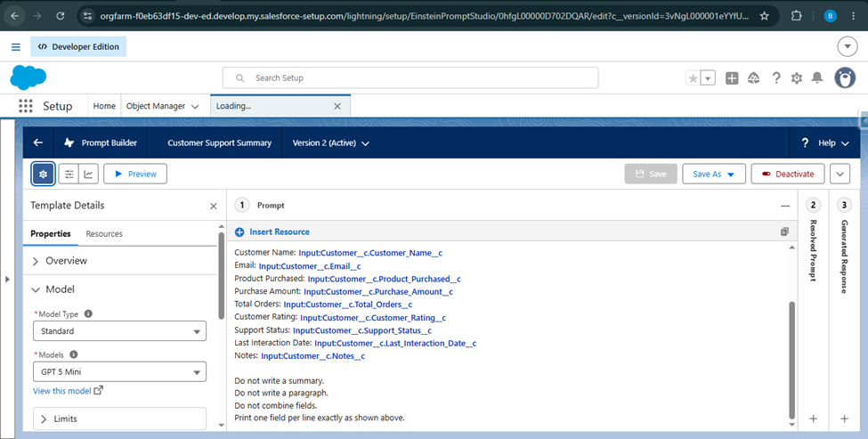The image size is (868, 439).
Task: Open the Object Manager dropdown chevron
Action: tap(195, 106)
